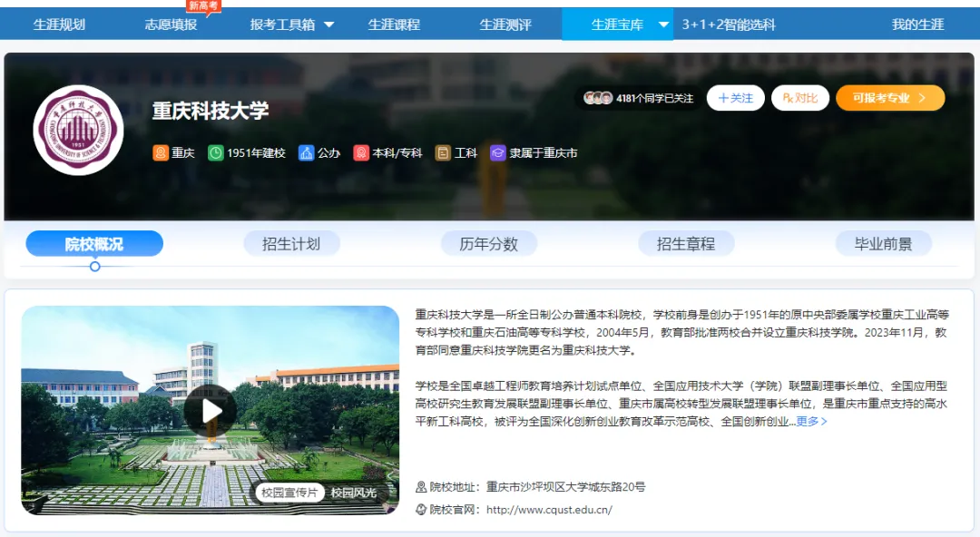Click the blue 公办 institution icon

click(x=307, y=153)
